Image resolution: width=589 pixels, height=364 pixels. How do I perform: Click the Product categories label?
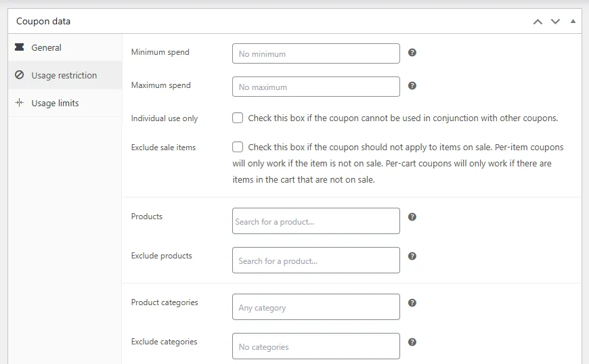point(165,302)
